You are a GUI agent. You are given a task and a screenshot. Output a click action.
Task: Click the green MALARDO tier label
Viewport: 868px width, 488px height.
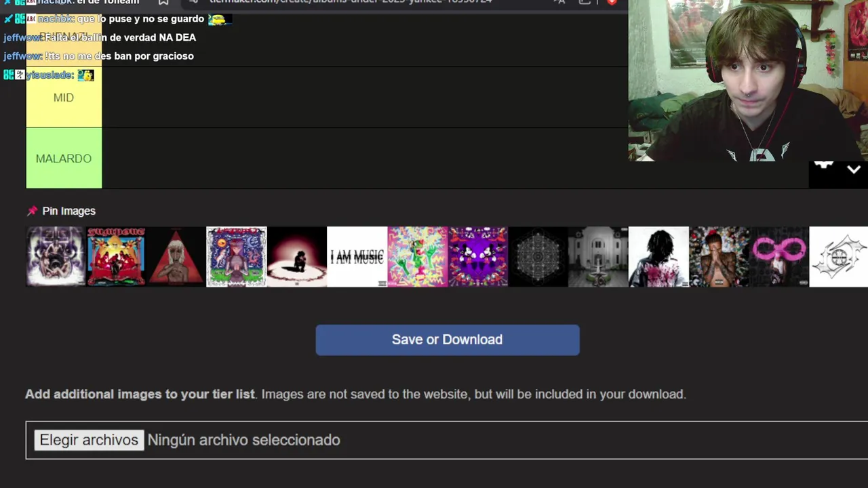[x=64, y=159]
